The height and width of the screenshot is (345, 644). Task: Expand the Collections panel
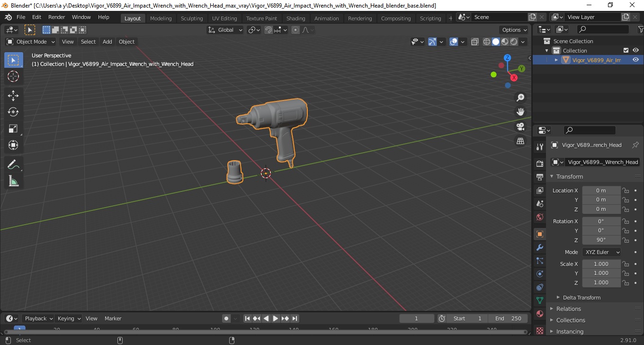pos(570,320)
